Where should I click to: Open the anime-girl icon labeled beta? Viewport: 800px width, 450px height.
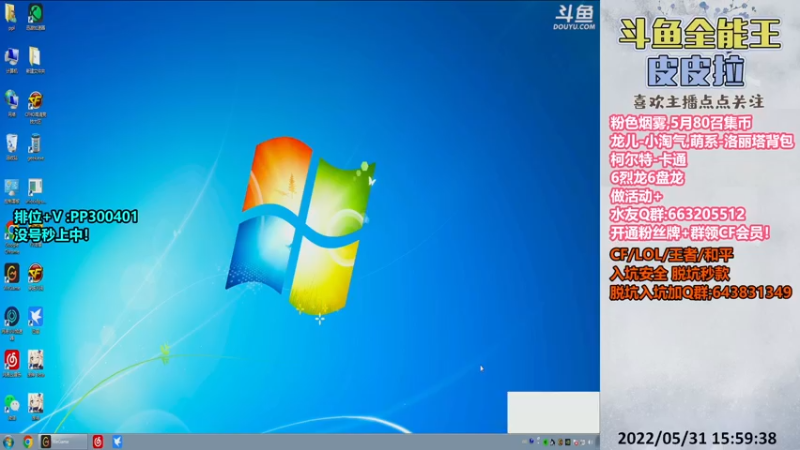pos(35,361)
